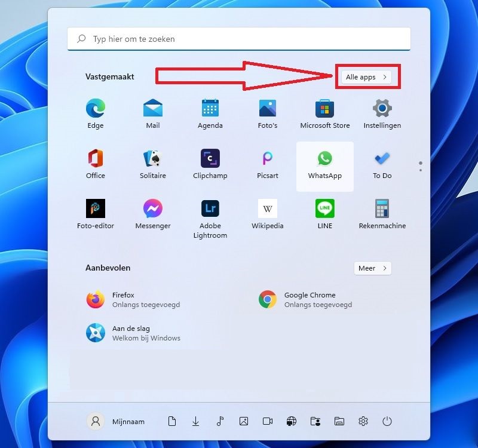Click the search box Typ hier om te zoeken
This screenshot has height=448, width=478.
(x=238, y=39)
